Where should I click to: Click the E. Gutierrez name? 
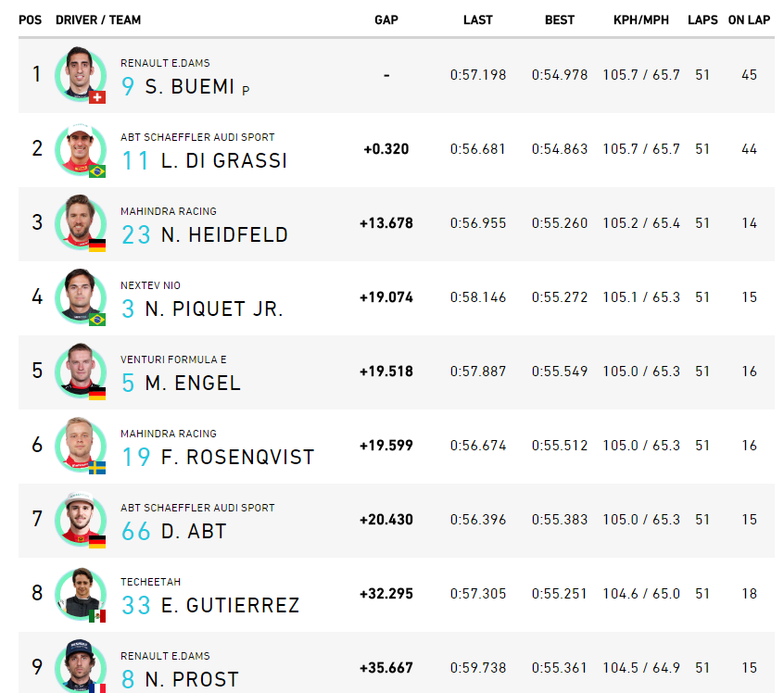(x=230, y=605)
